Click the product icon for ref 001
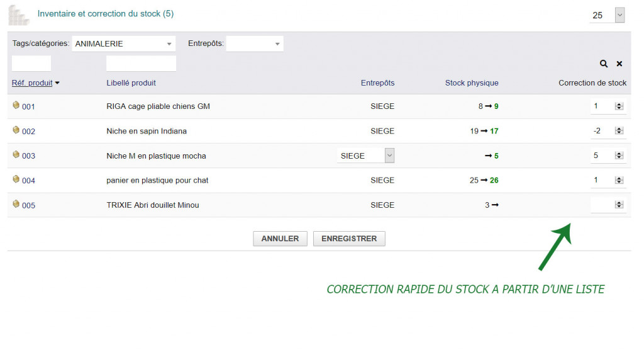This screenshot has width=644, height=352. (x=16, y=105)
